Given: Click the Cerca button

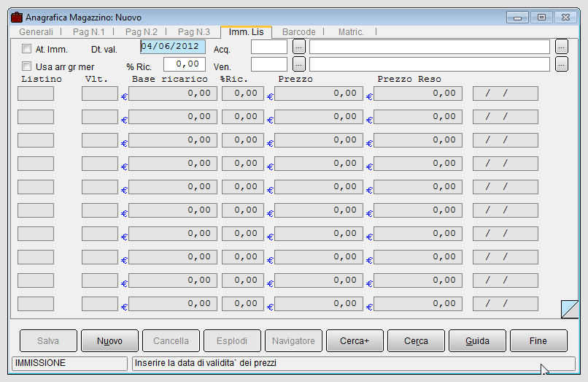Looking at the screenshot, I should (x=416, y=340).
